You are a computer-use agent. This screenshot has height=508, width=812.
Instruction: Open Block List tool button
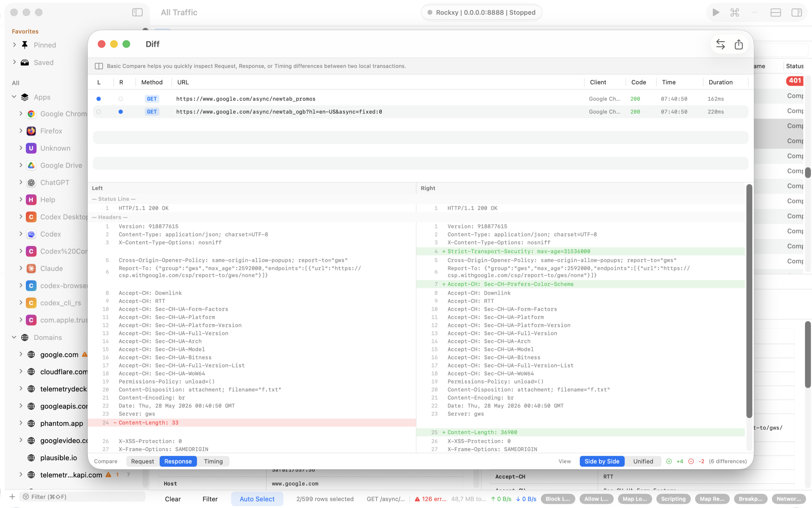point(558,499)
